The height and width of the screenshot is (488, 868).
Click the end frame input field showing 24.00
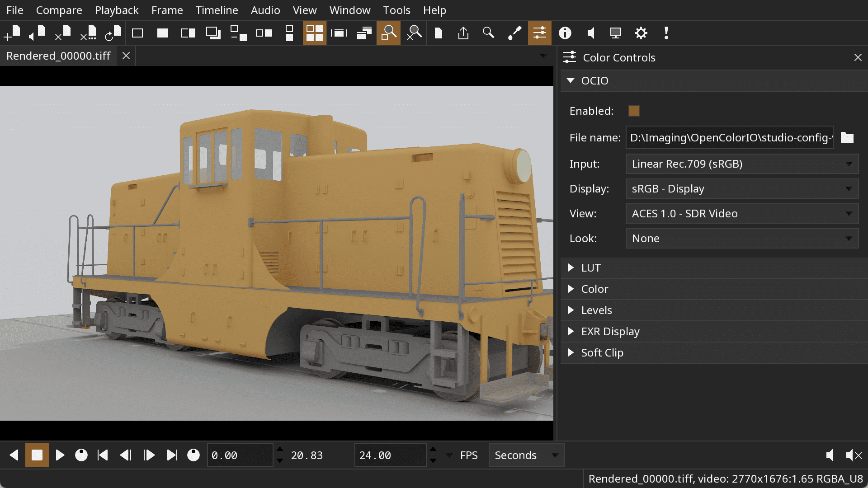[x=390, y=455]
